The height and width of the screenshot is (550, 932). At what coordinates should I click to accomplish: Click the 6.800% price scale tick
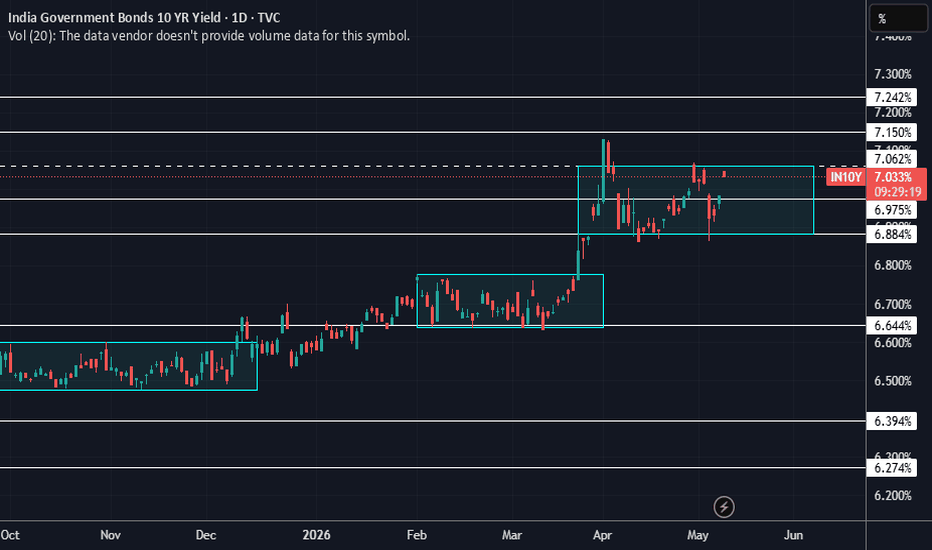(x=893, y=265)
